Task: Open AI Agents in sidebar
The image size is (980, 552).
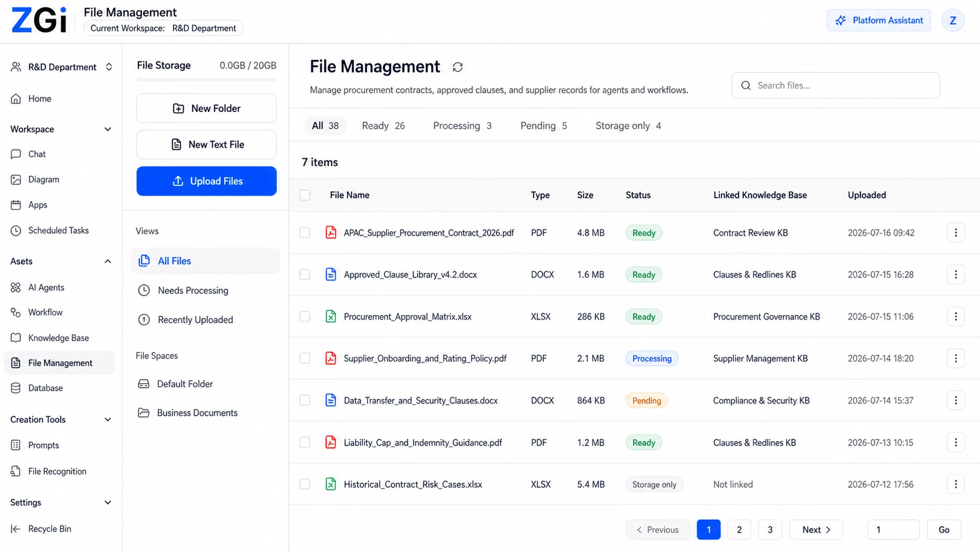Action: pyautogui.click(x=46, y=287)
